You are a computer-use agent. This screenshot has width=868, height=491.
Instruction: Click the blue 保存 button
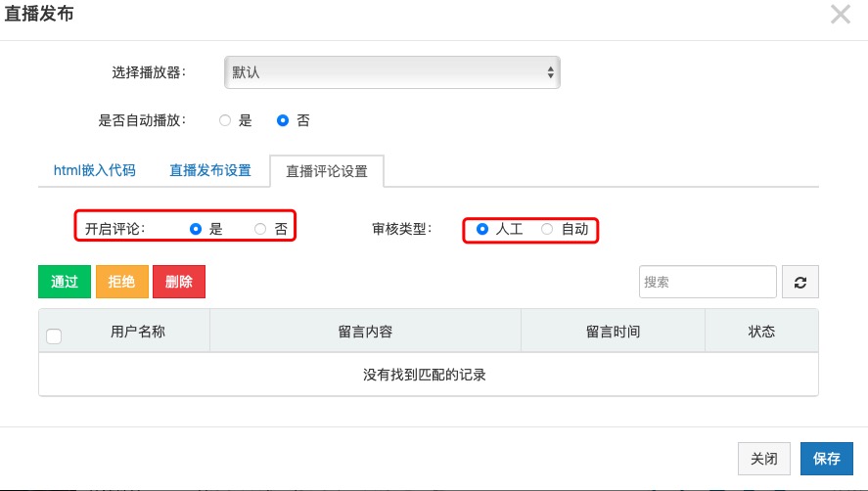[826, 458]
